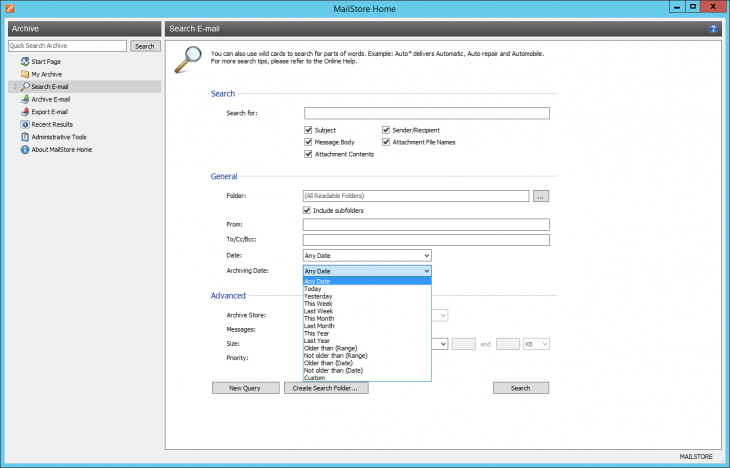The image size is (730, 468).
Task: Uncheck the Subject checkbox
Action: [308, 130]
